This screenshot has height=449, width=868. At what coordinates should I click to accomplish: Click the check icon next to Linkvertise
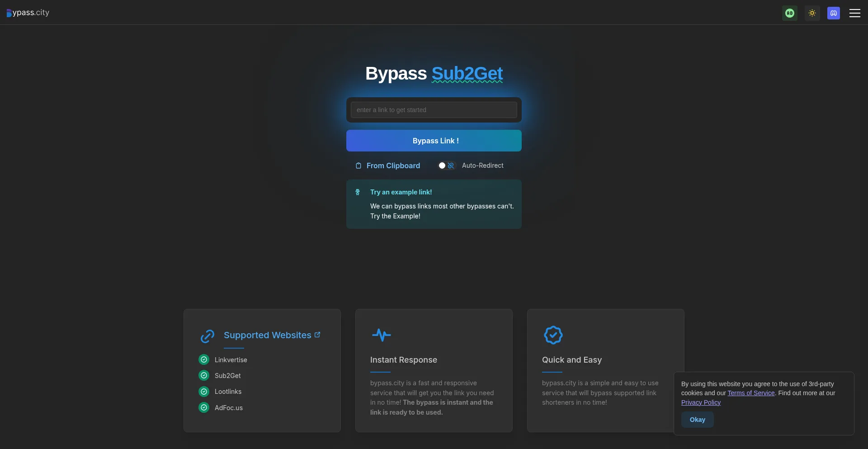click(204, 359)
